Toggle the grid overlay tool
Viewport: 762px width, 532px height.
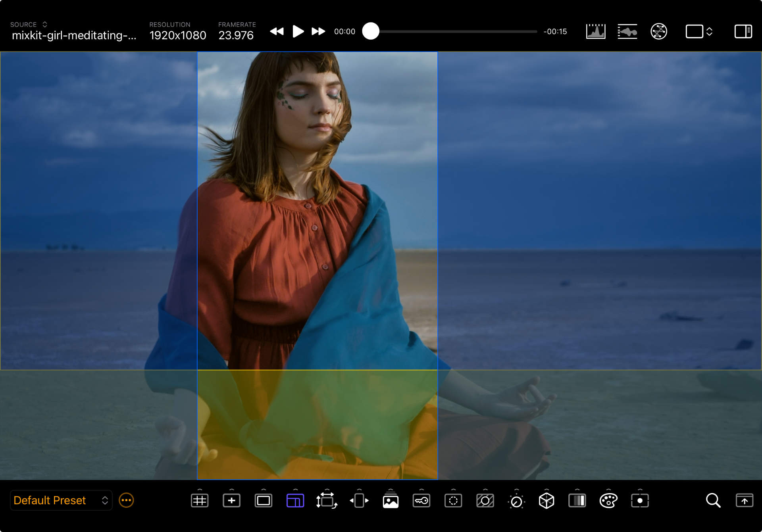tap(200, 501)
